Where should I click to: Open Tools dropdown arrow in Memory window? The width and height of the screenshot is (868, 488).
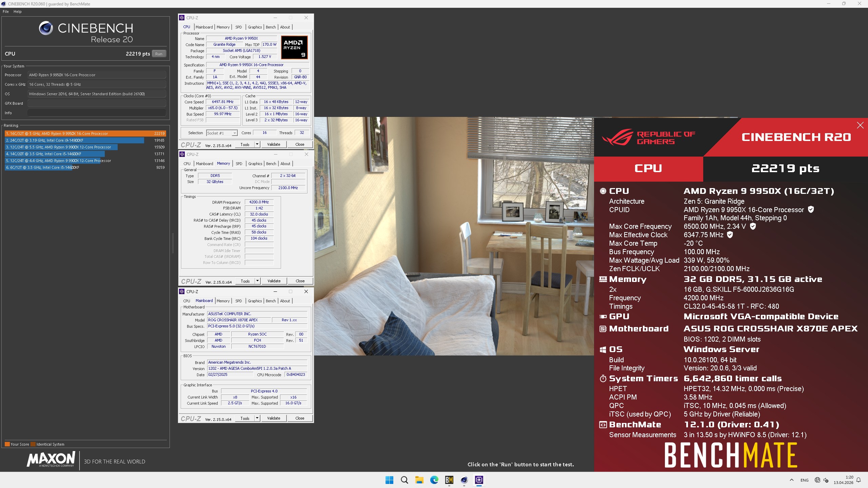[257, 281]
